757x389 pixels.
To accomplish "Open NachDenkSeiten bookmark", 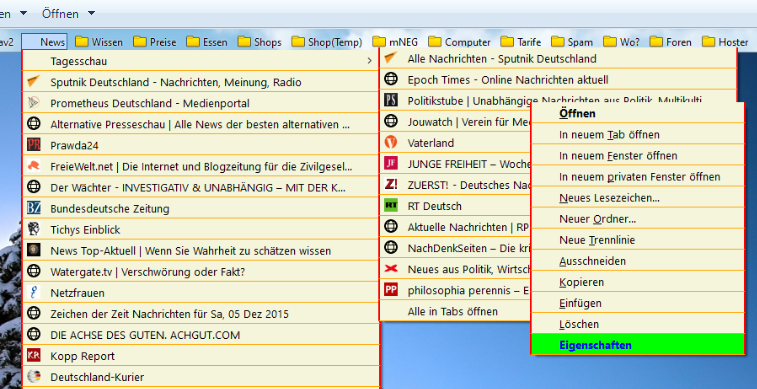I will point(455,248).
